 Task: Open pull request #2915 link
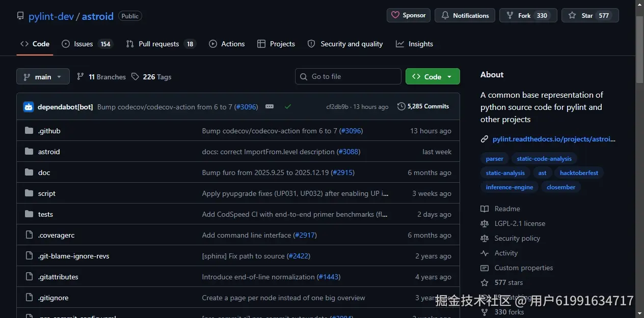[342, 172]
